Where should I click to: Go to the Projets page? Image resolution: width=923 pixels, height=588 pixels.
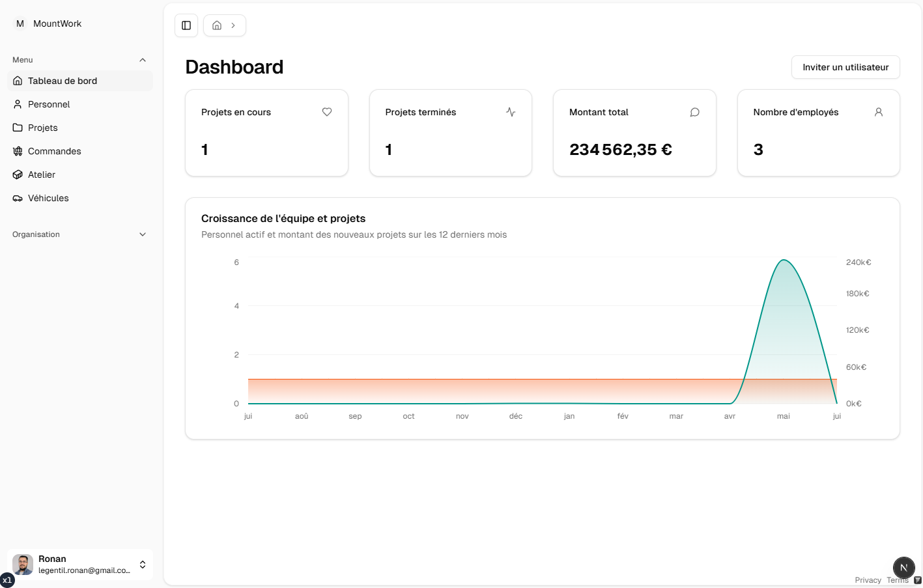point(43,128)
